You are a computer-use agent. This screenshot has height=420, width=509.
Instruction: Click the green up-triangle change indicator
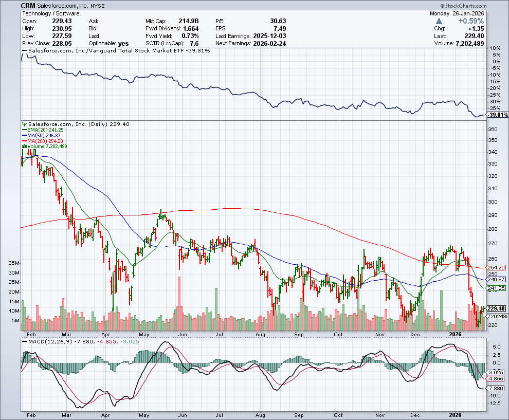tap(439, 21)
